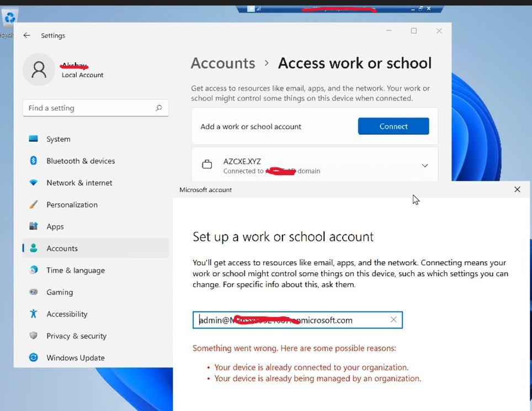Screen dimensions: 532x411
Task: Go to Windows Update page
Action: 95,357
